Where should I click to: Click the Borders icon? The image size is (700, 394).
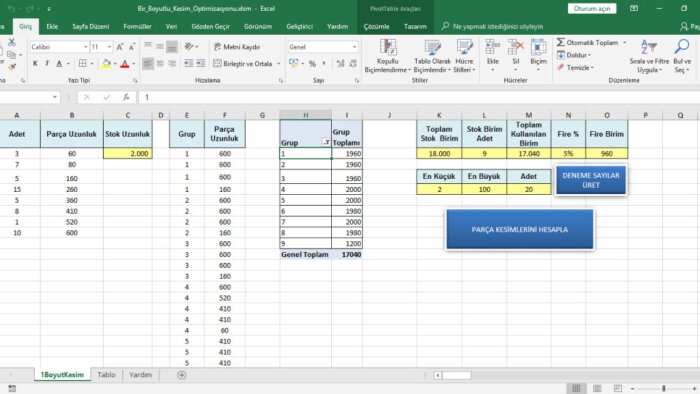83,64
